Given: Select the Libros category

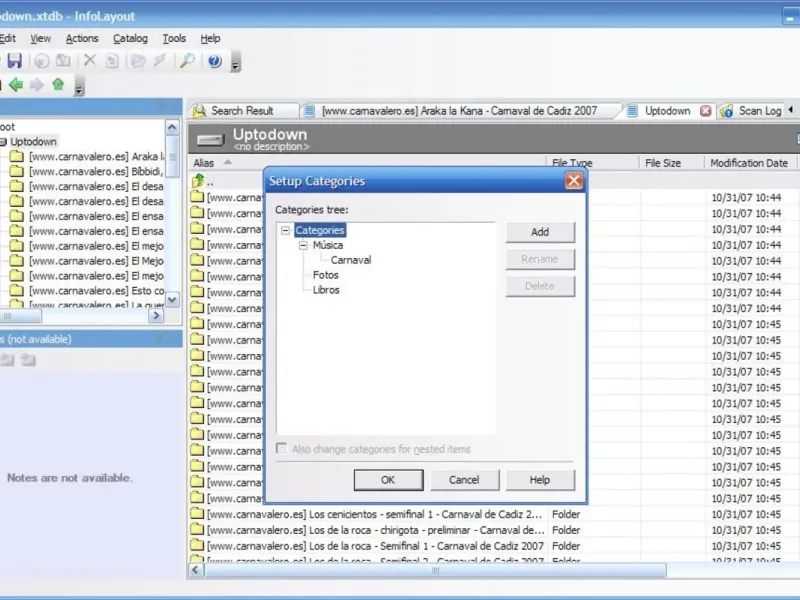Looking at the screenshot, I should pos(326,290).
